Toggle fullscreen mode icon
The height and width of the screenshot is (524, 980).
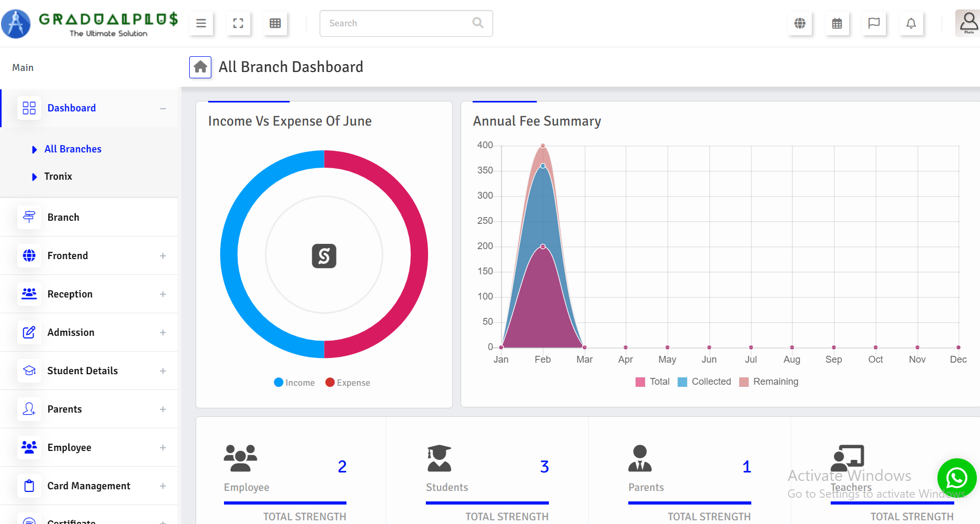(238, 23)
